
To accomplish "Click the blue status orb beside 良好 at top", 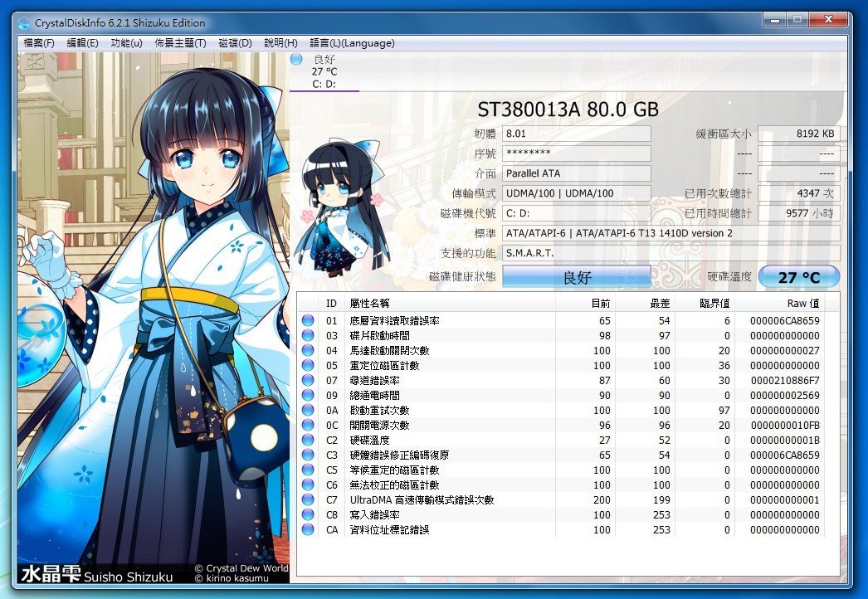I will click(296, 59).
